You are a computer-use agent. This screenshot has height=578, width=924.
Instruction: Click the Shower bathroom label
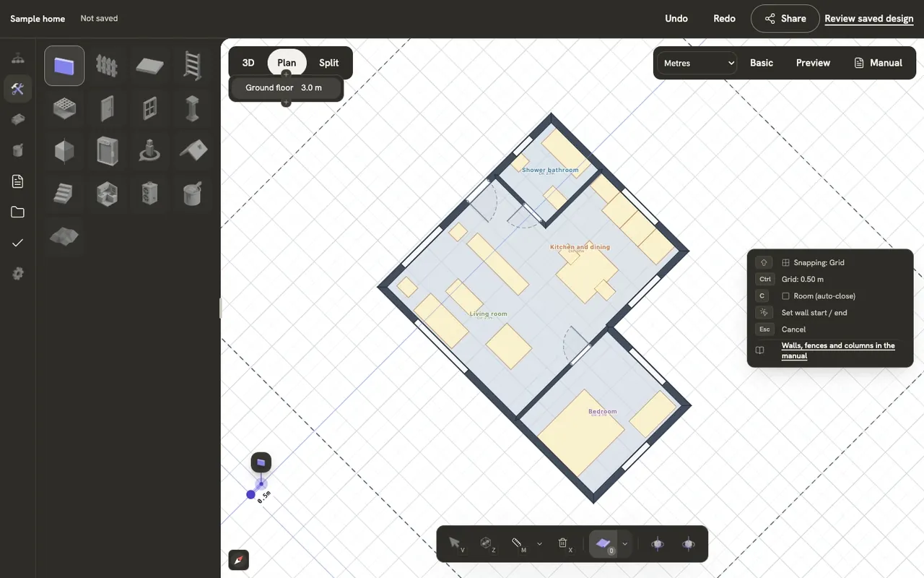(550, 171)
